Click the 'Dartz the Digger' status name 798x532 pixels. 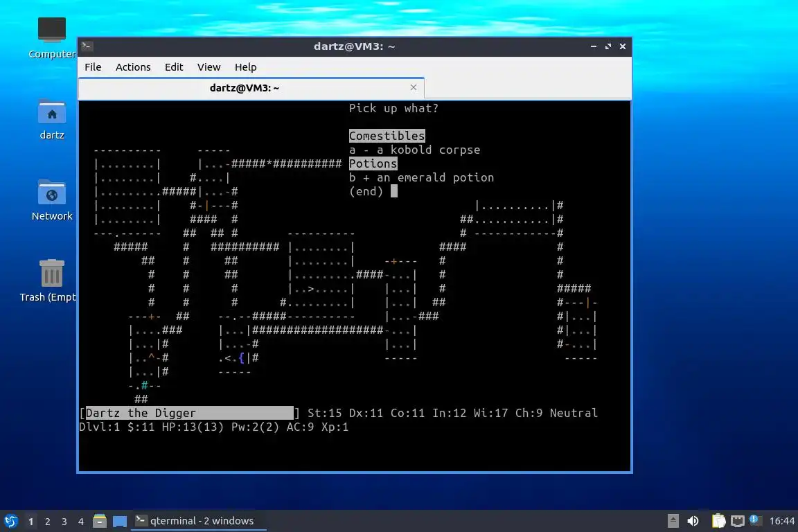pyautogui.click(x=141, y=413)
